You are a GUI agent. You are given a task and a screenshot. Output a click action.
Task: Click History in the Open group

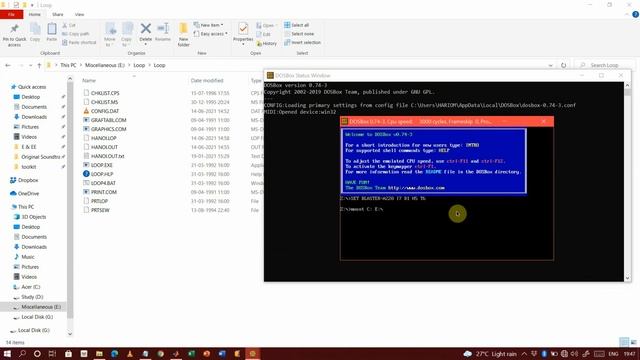[267, 43]
